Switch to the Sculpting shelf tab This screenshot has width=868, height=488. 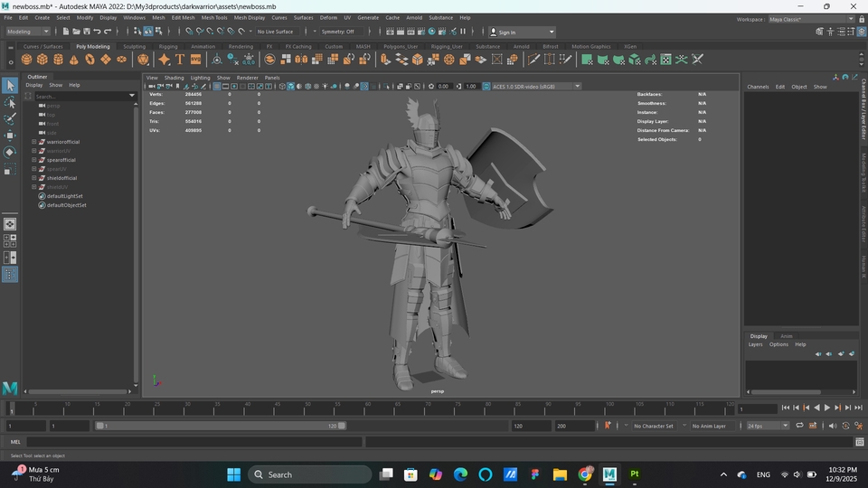[x=134, y=46]
